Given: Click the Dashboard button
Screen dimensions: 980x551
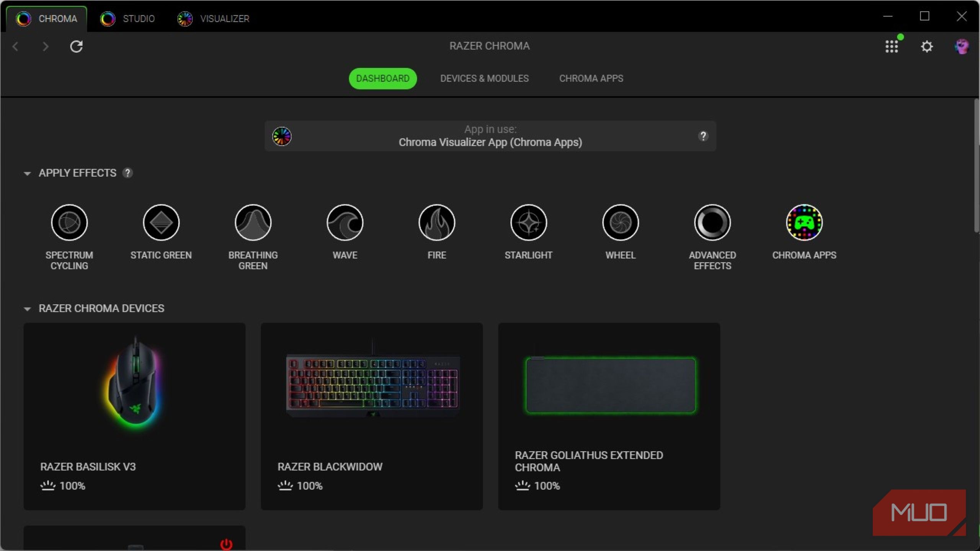Looking at the screenshot, I should (x=383, y=78).
